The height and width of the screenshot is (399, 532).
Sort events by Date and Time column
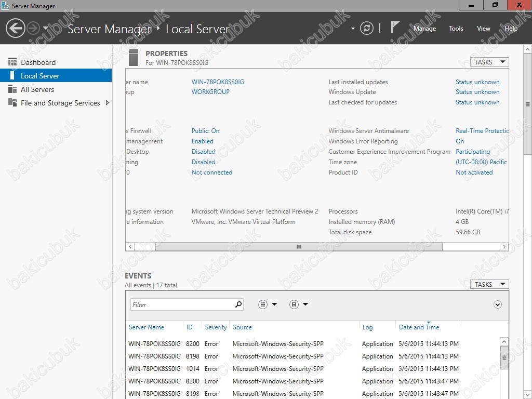tap(419, 327)
